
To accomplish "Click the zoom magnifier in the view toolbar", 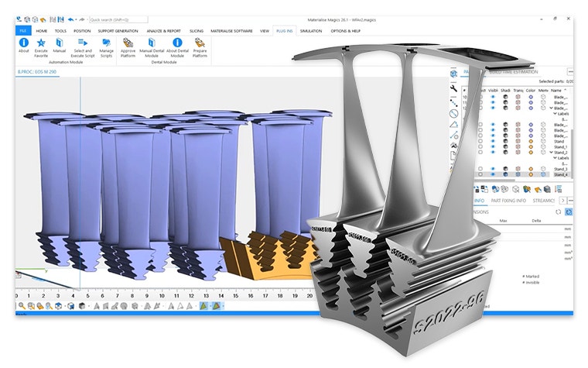I will 22,306.
